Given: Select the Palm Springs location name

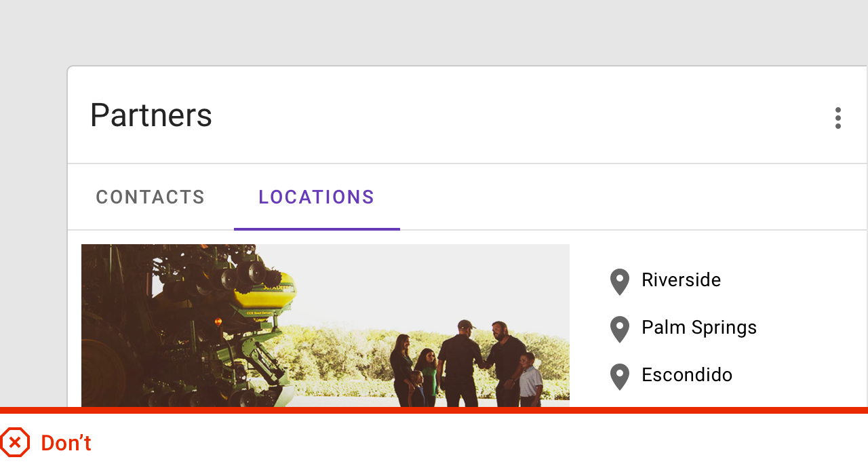Looking at the screenshot, I should click(x=698, y=328).
